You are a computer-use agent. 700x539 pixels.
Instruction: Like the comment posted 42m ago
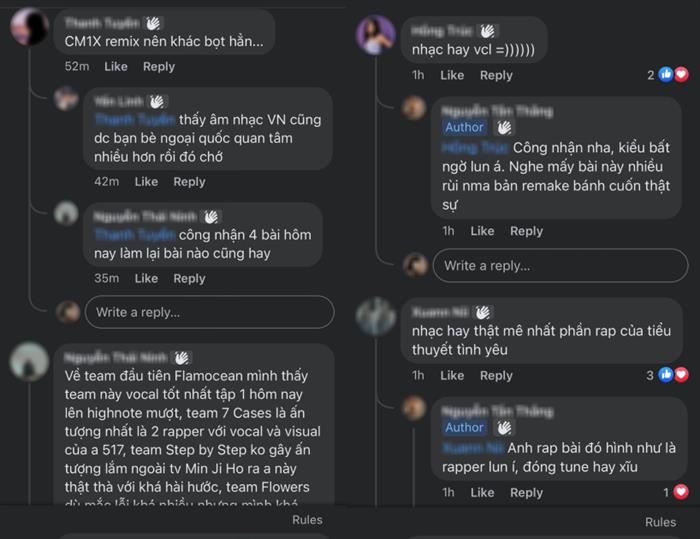[146, 182]
